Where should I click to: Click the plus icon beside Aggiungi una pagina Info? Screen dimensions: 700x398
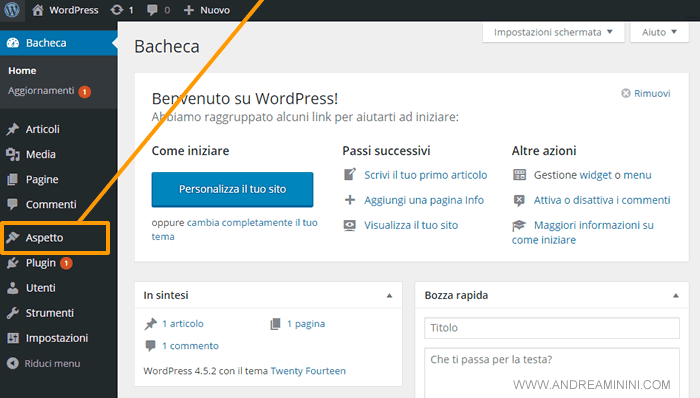point(350,200)
